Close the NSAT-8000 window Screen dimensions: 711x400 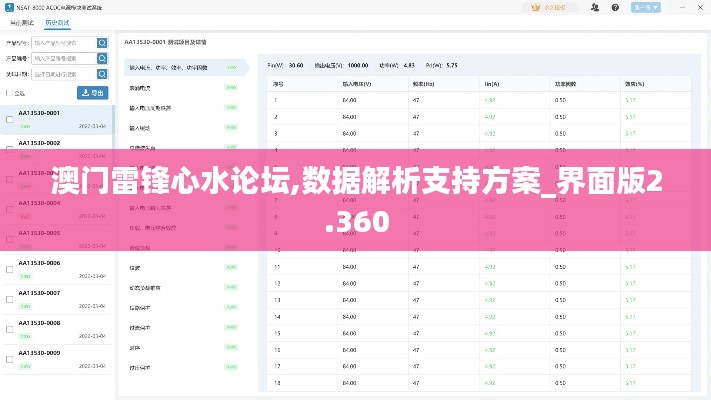pos(700,8)
